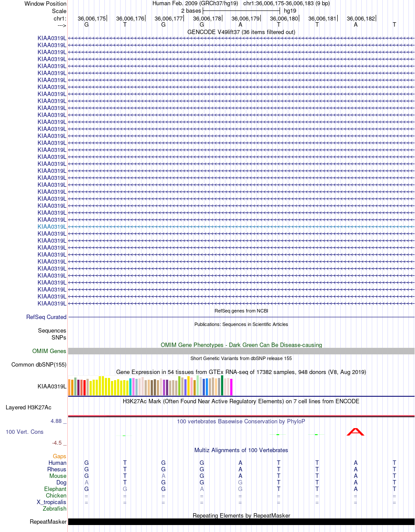Click the red A conservation peak logo

[355, 432]
